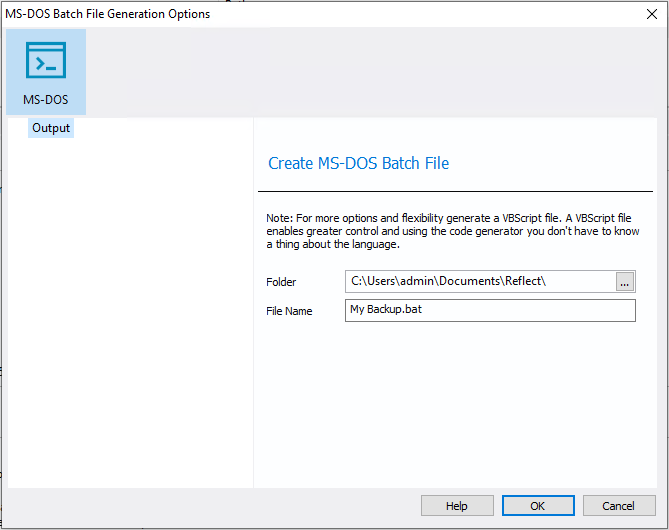
Task: Click the File Name label text
Action: [x=289, y=311]
